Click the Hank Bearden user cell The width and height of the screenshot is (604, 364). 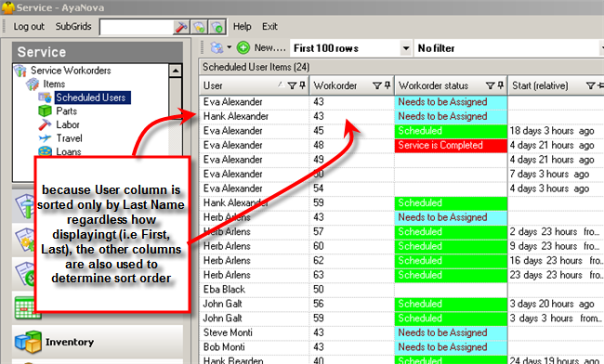click(x=255, y=360)
